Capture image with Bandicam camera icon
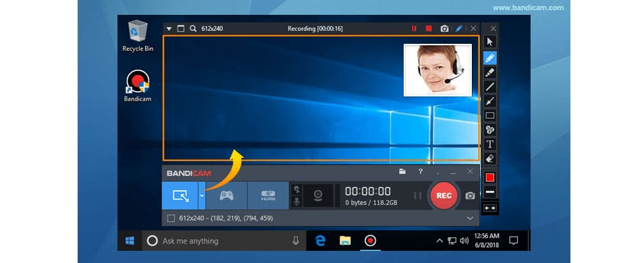This screenshot has height=263, width=644. click(470, 196)
